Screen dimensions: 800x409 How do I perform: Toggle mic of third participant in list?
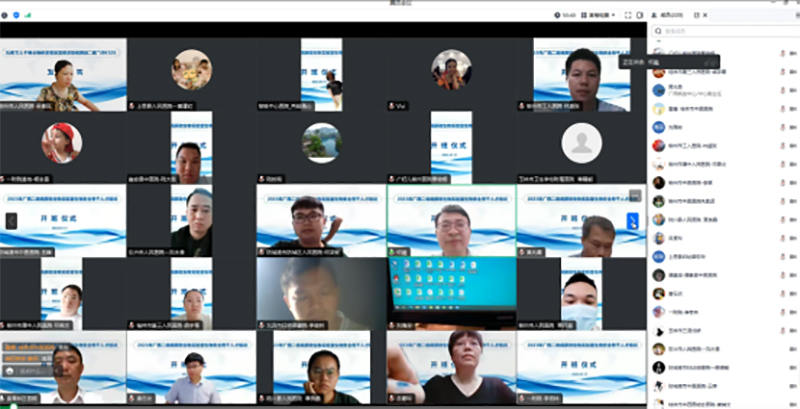(781, 91)
